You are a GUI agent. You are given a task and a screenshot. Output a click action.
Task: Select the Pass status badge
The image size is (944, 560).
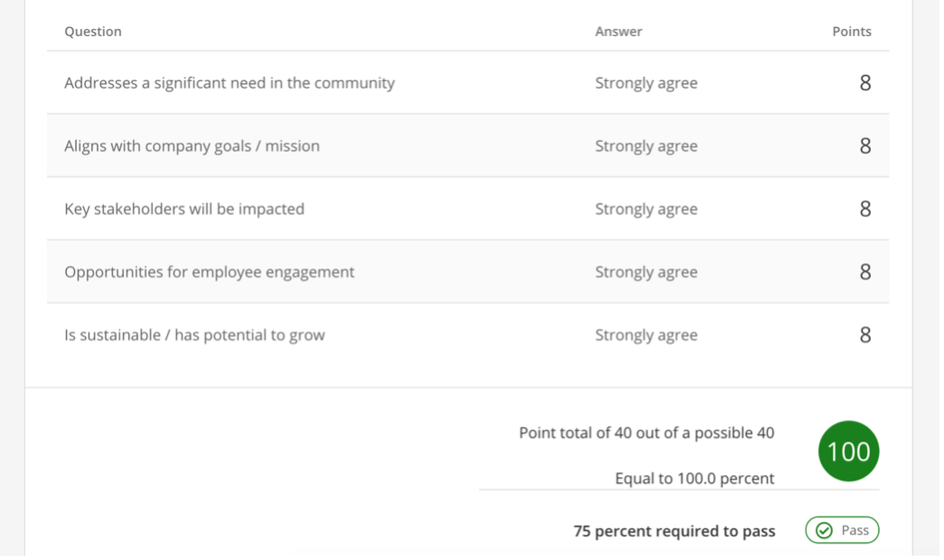(842, 530)
